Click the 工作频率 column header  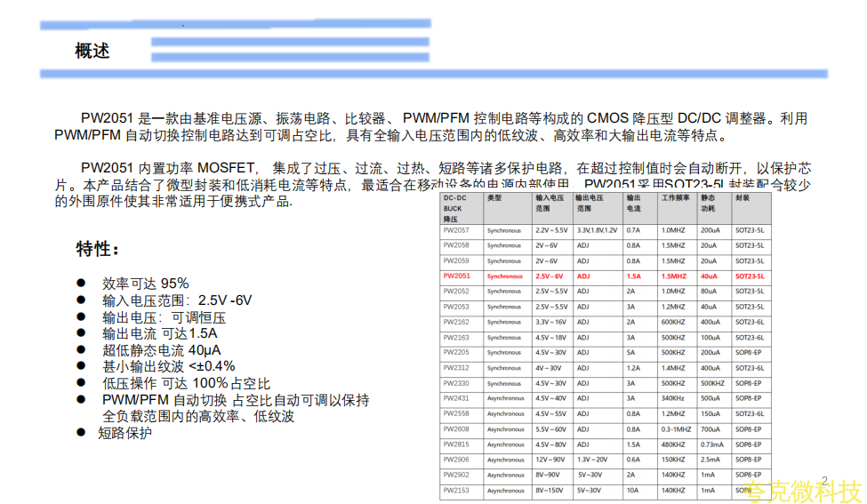pyautogui.click(x=676, y=197)
